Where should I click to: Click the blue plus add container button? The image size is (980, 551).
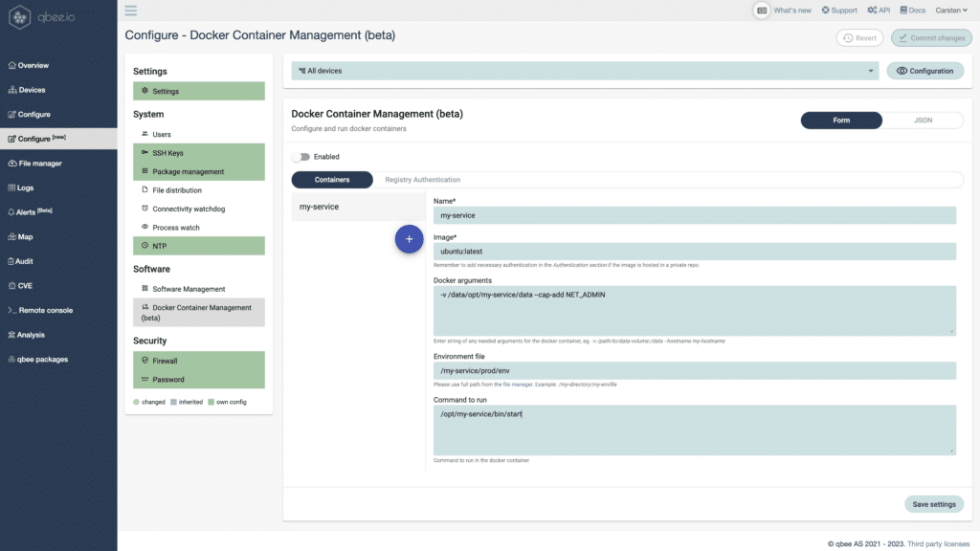pos(409,239)
